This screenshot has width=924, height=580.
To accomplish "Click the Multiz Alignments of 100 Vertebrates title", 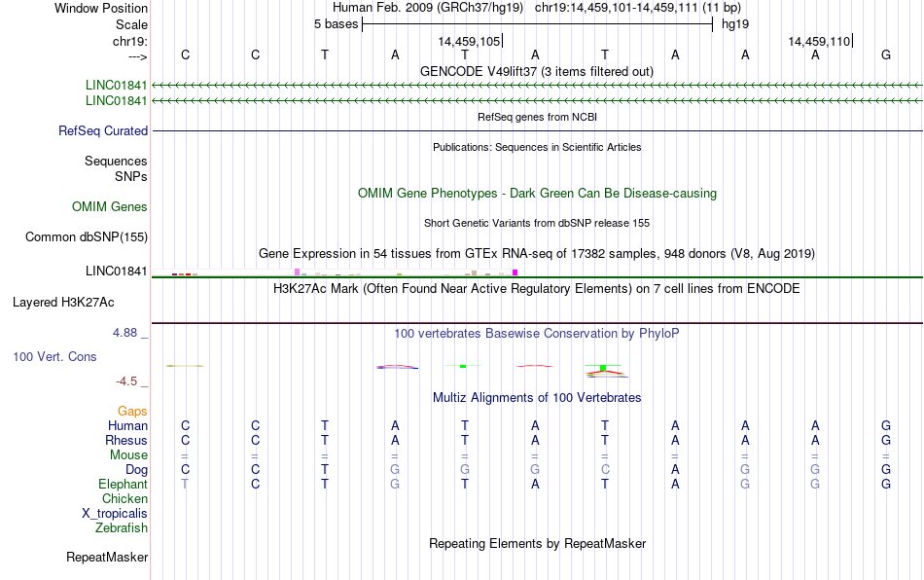I will [537, 397].
